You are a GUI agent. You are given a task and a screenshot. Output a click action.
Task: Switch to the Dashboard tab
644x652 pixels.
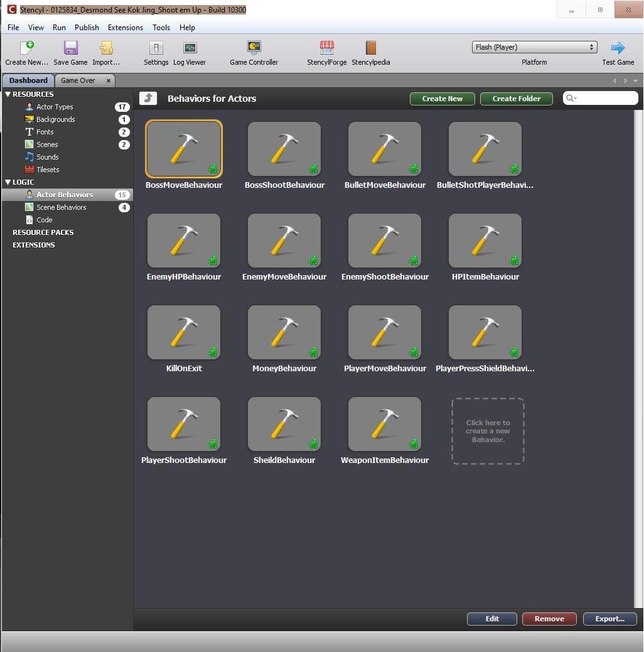28,80
